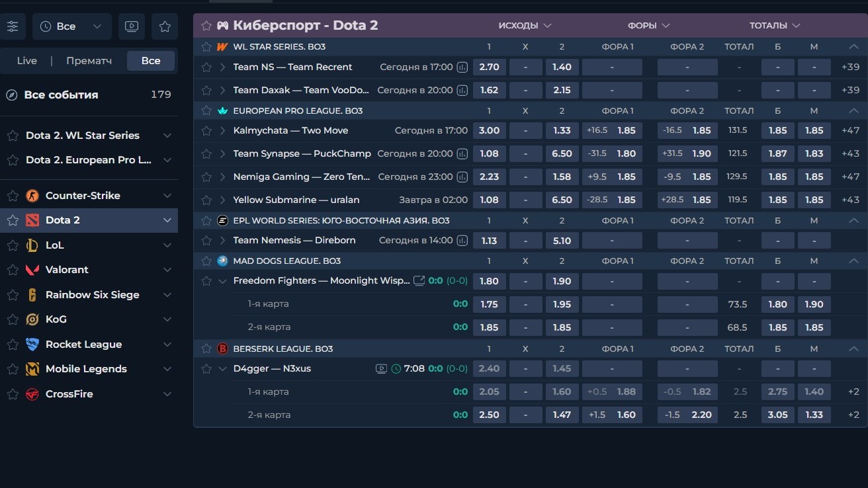
Task: Collapse the Mad Dogs League section
Action: 853,261
